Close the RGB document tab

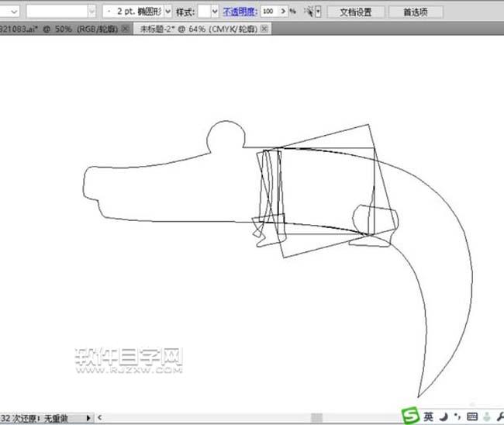click(x=126, y=28)
